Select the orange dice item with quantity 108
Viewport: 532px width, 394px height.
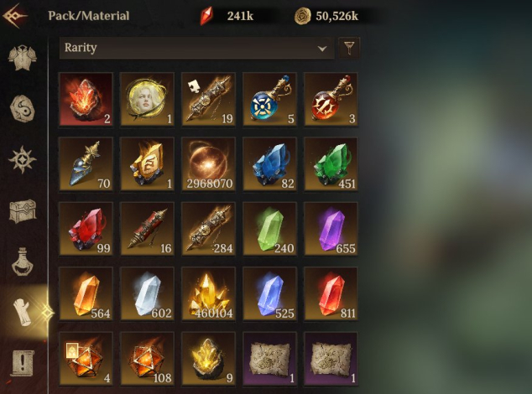click(x=147, y=359)
